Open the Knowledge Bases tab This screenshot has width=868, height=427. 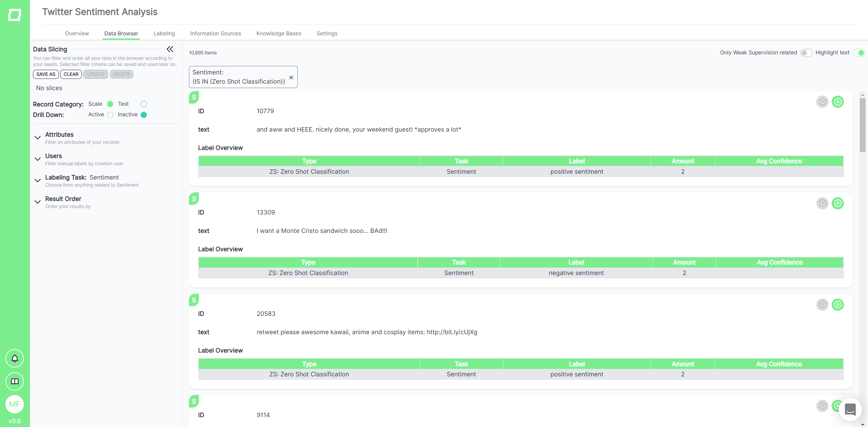(x=279, y=33)
